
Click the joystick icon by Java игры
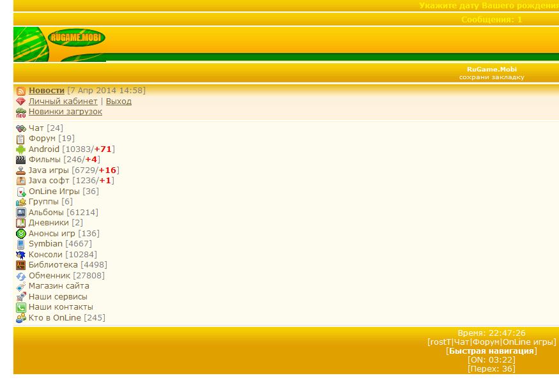pyautogui.click(x=21, y=170)
